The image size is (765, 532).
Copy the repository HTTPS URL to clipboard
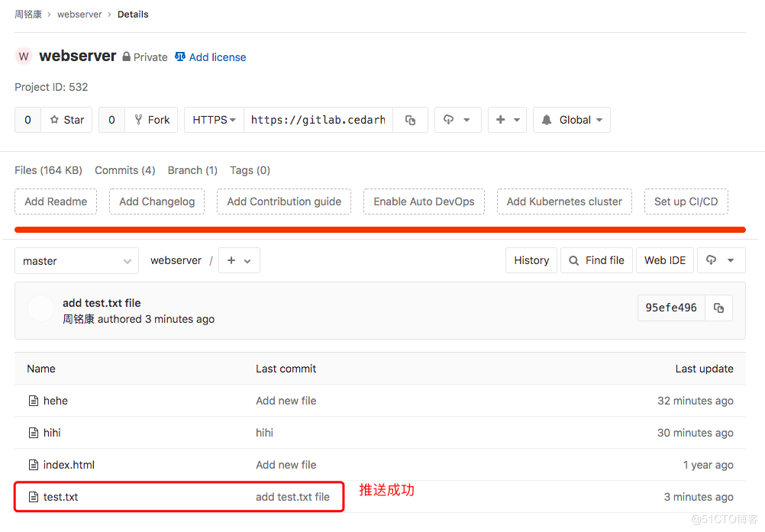[410, 120]
